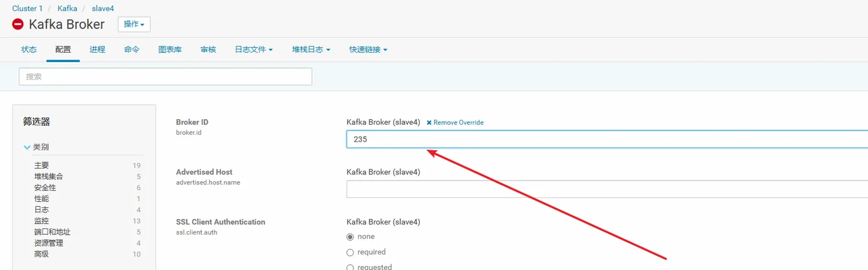The width and height of the screenshot is (868, 270).
Task: Switch to the 图表库 tab
Action: pos(170,50)
